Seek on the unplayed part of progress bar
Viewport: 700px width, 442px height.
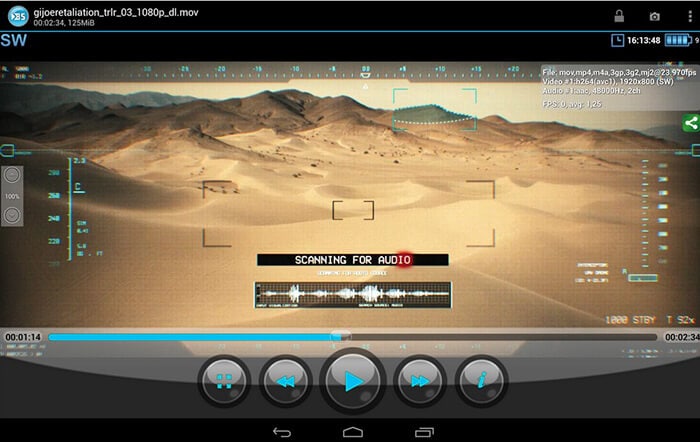[502, 337]
